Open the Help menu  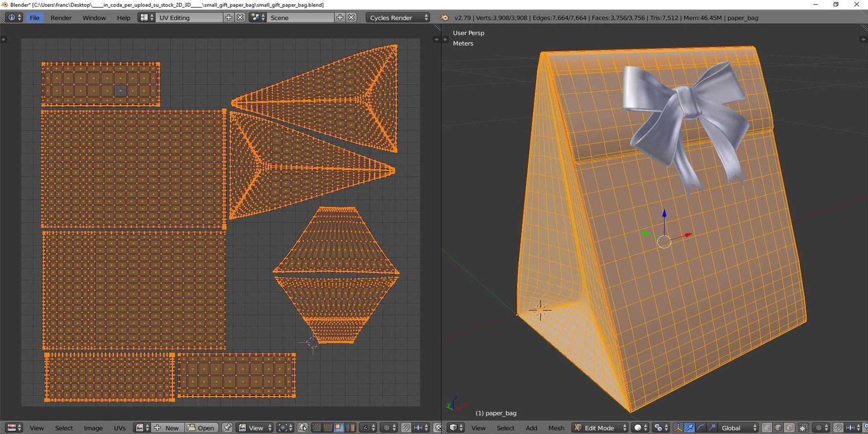coord(123,18)
